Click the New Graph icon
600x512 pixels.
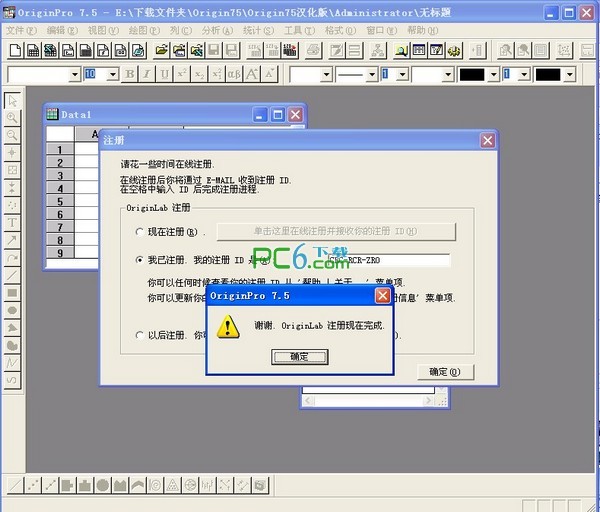(x=68, y=51)
